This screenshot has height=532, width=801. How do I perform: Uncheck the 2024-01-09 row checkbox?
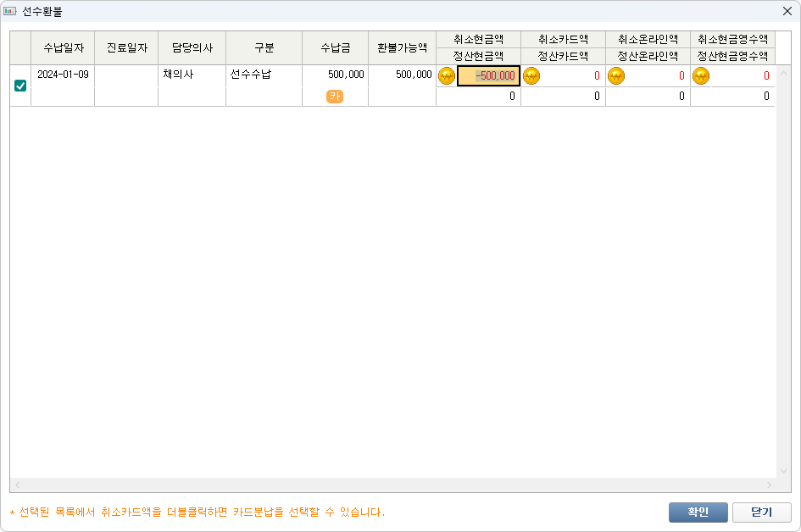pyautogui.click(x=20, y=86)
